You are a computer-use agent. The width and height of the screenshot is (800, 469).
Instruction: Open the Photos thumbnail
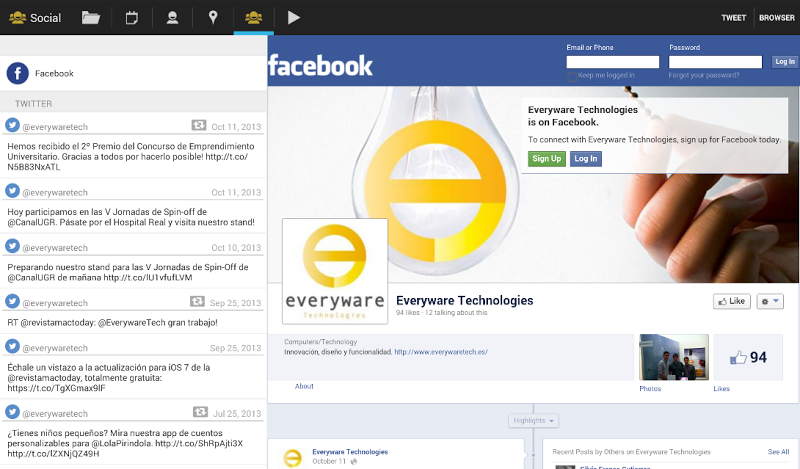click(x=674, y=357)
